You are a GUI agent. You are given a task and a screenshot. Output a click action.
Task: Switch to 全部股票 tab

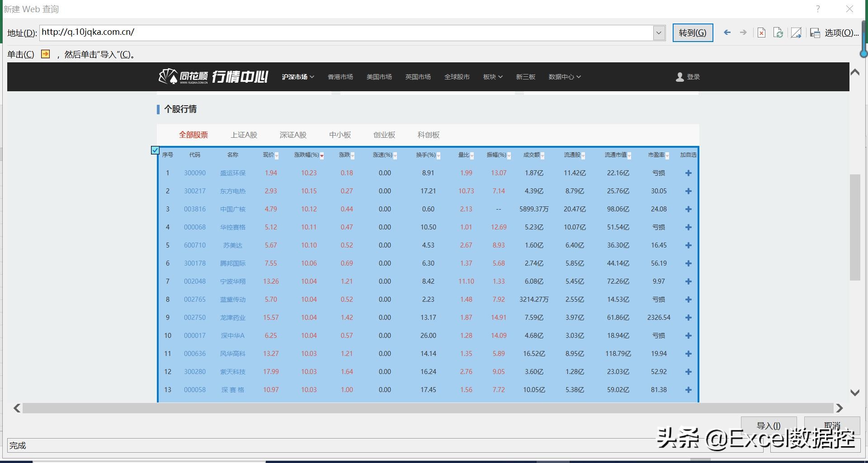(193, 135)
